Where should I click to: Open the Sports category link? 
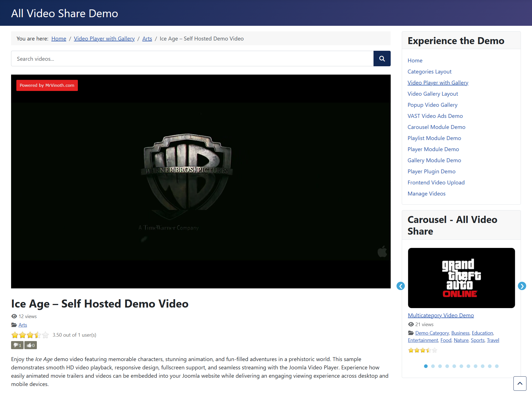(x=478, y=340)
